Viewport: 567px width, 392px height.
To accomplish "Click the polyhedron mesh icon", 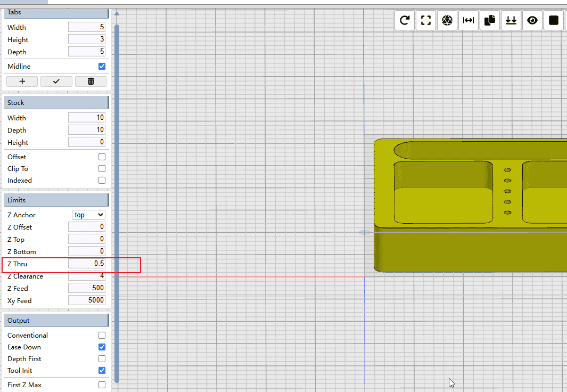I will [447, 21].
